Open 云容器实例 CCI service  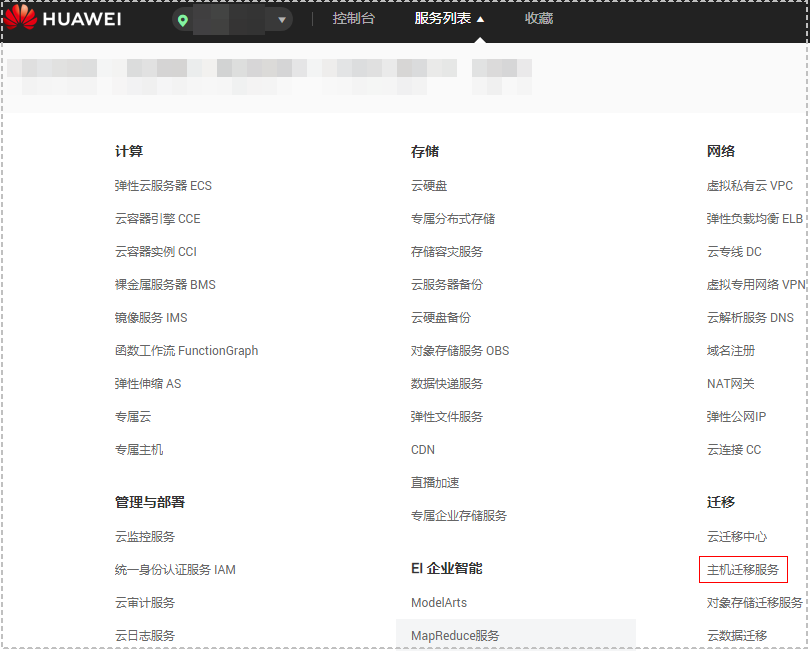click(x=155, y=252)
